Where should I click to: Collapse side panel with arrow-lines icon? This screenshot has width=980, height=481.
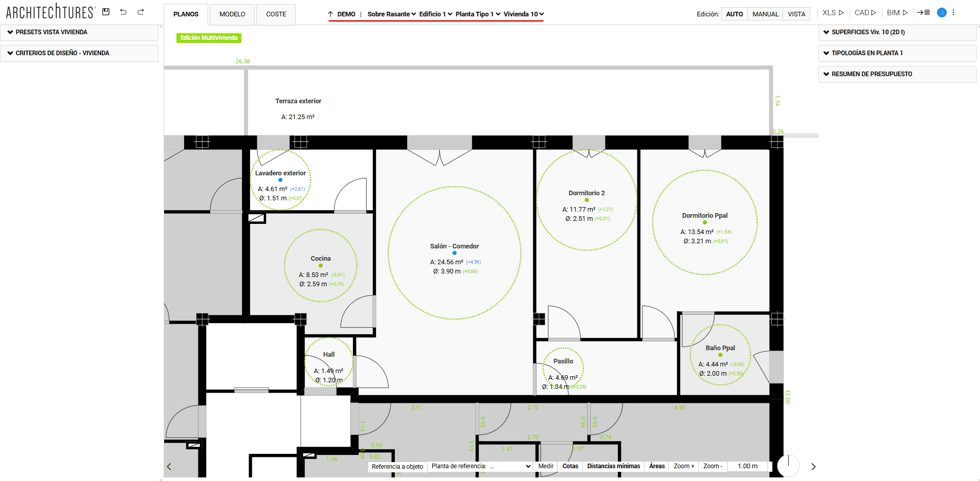coord(923,13)
